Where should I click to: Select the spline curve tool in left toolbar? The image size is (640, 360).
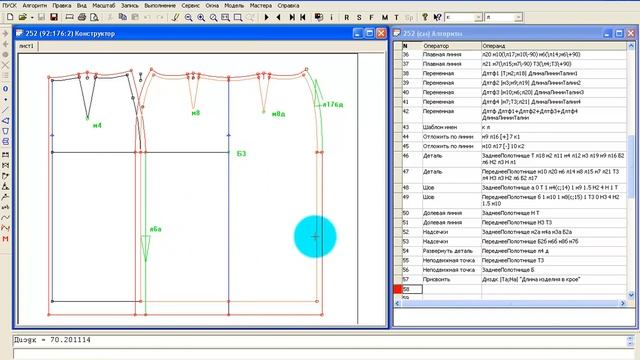click(x=5, y=218)
